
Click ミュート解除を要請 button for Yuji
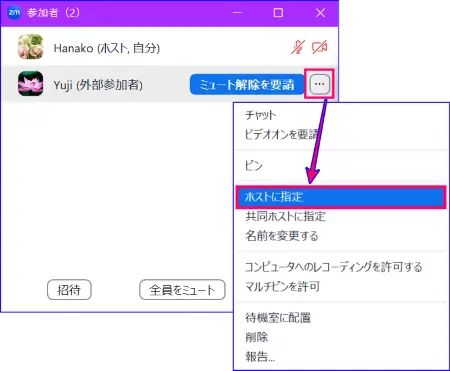point(247,85)
